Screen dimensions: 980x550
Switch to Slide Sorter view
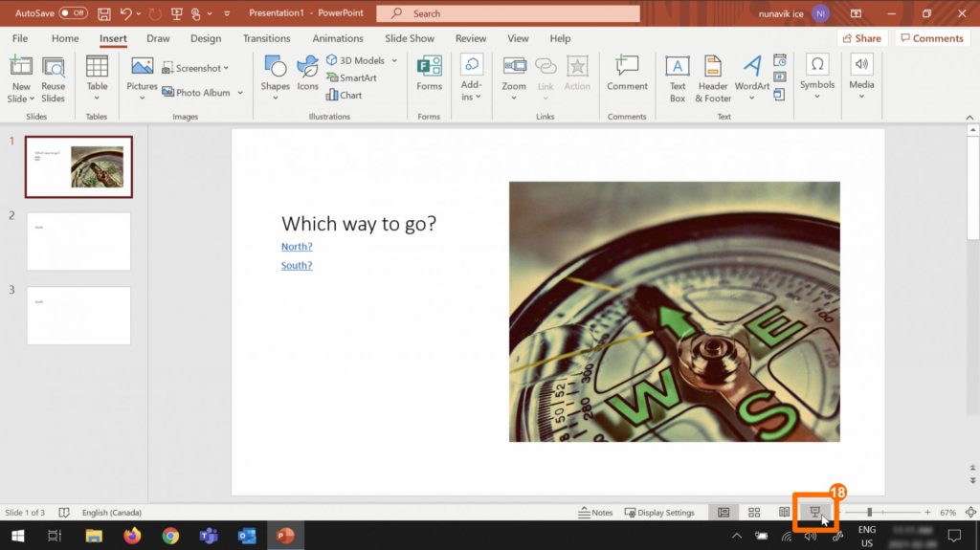[x=754, y=513]
